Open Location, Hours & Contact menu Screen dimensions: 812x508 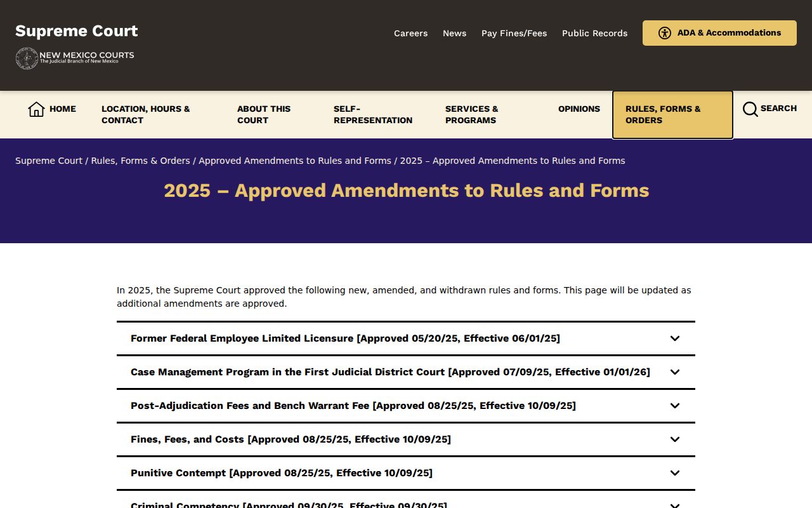click(x=146, y=114)
